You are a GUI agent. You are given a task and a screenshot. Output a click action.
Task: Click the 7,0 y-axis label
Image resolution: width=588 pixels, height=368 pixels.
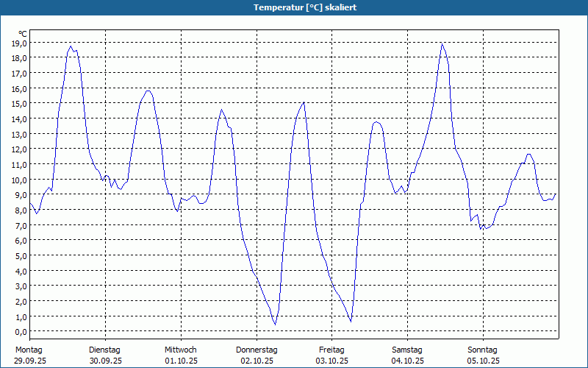[x=21, y=225]
